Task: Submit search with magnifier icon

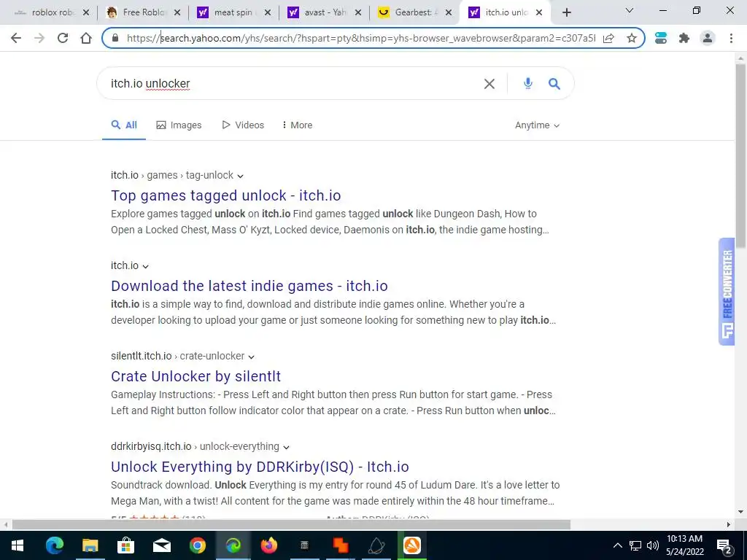Action: point(554,84)
